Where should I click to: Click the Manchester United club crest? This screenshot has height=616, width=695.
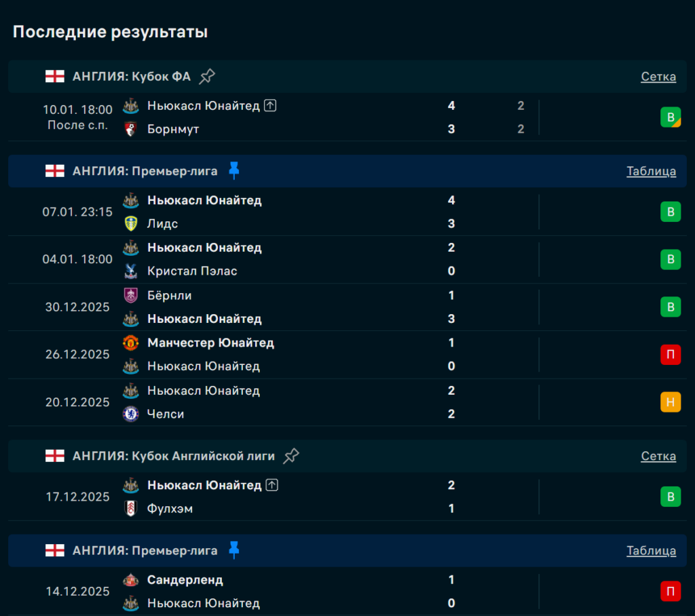click(131, 343)
